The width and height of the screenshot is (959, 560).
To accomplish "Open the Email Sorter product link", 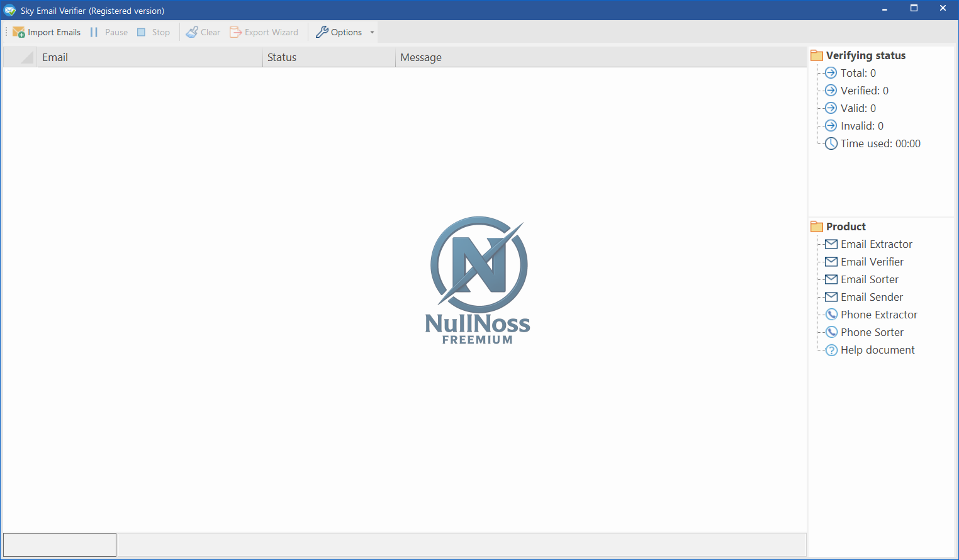I will 870,279.
